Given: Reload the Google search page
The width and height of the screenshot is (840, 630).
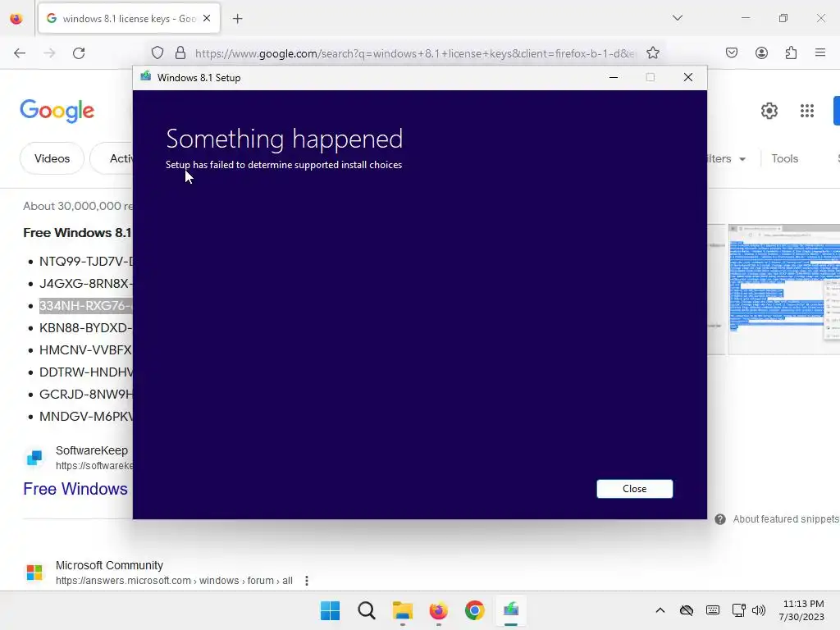Looking at the screenshot, I should click(79, 53).
